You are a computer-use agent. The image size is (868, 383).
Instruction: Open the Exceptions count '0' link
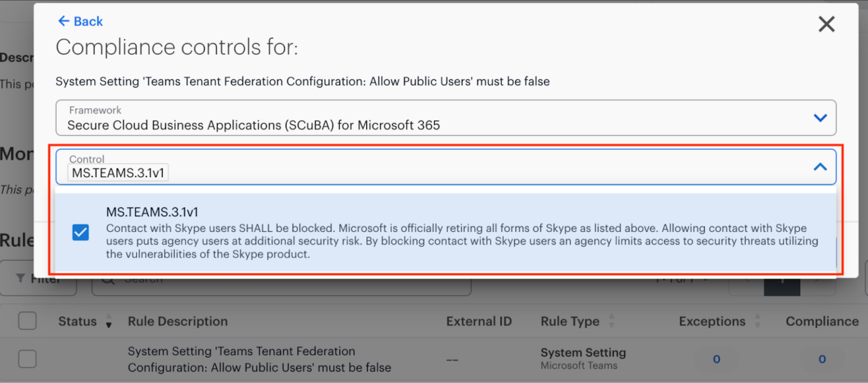click(x=716, y=359)
